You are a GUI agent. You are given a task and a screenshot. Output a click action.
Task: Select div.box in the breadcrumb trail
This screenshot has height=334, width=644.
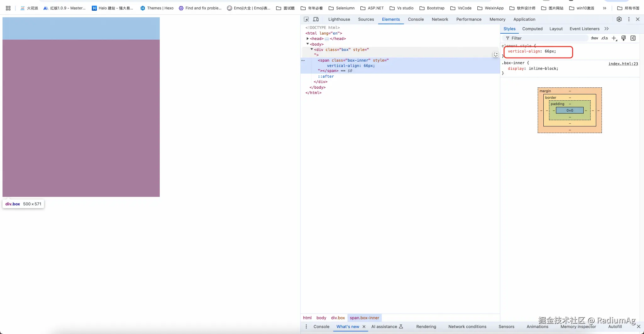coord(338,318)
